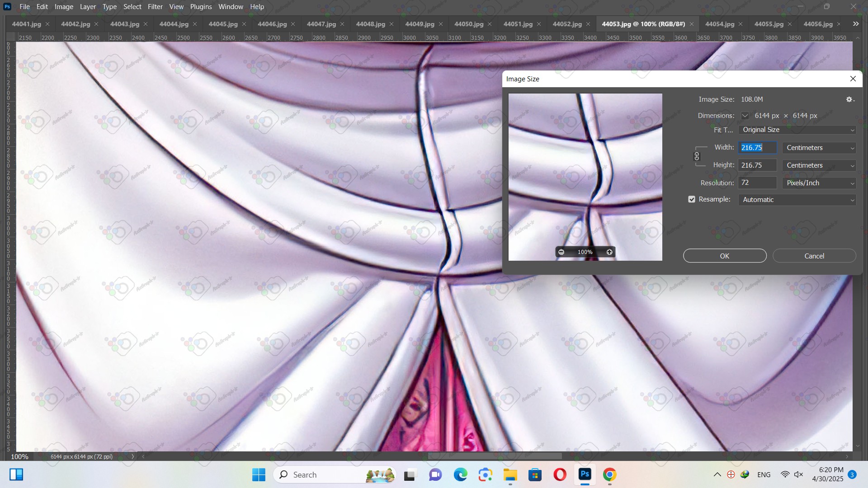
Task: Open the tab overflow double-arrow icon
Action: 855,24
